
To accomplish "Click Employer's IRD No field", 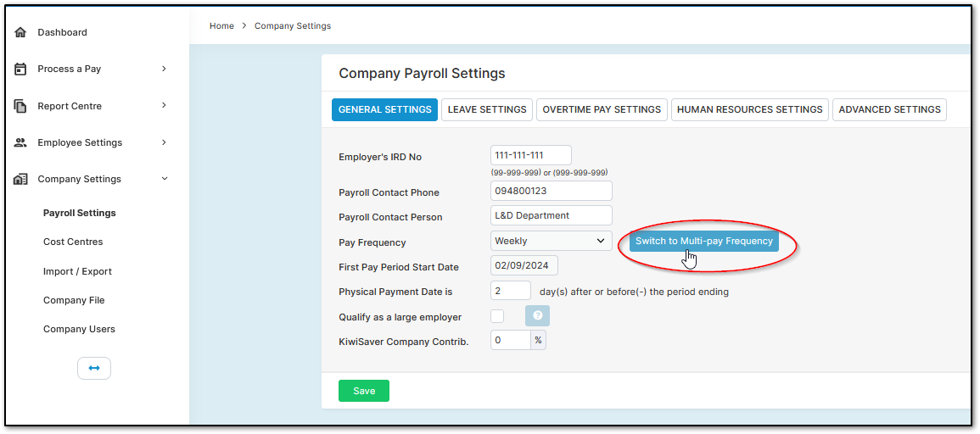I will [x=531, y=155].
